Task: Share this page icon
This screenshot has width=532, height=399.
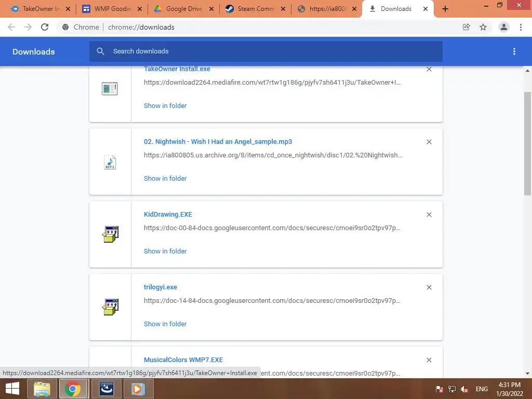Action: pos(466,27)
